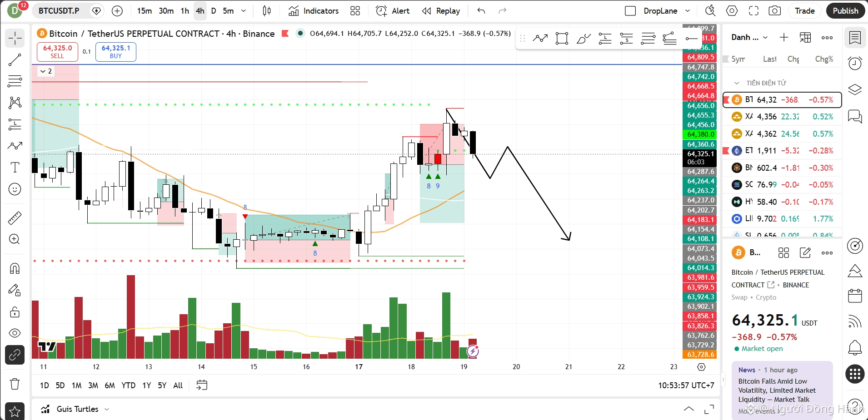Click the 64,325.0 SELL button
Viewport: 868px width, 420px height.
coord(57,52)
